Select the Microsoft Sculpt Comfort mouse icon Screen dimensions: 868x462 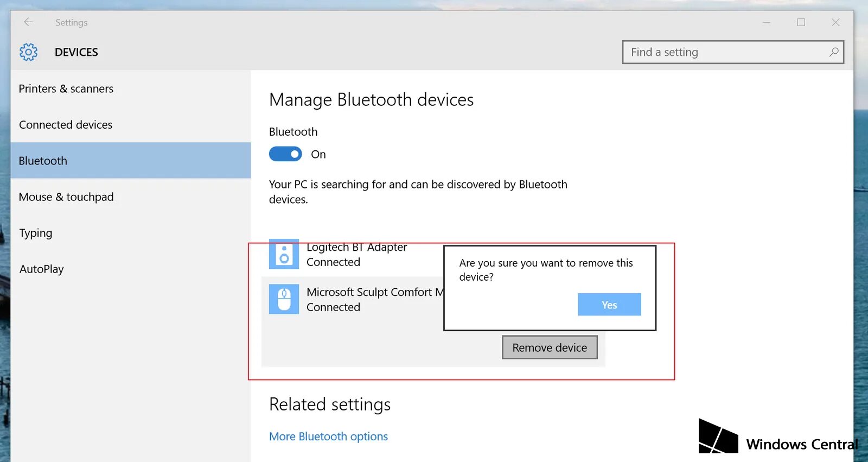[284, 299]
